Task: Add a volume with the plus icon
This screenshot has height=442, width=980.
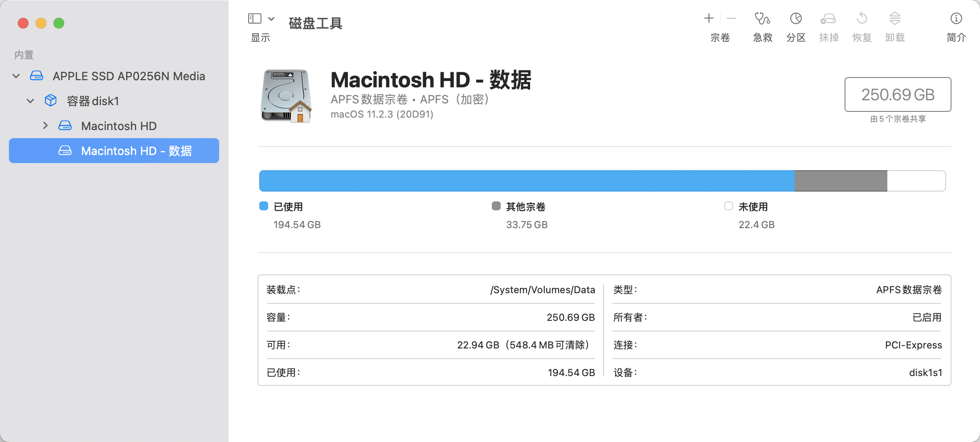Action: coord(709,18)
